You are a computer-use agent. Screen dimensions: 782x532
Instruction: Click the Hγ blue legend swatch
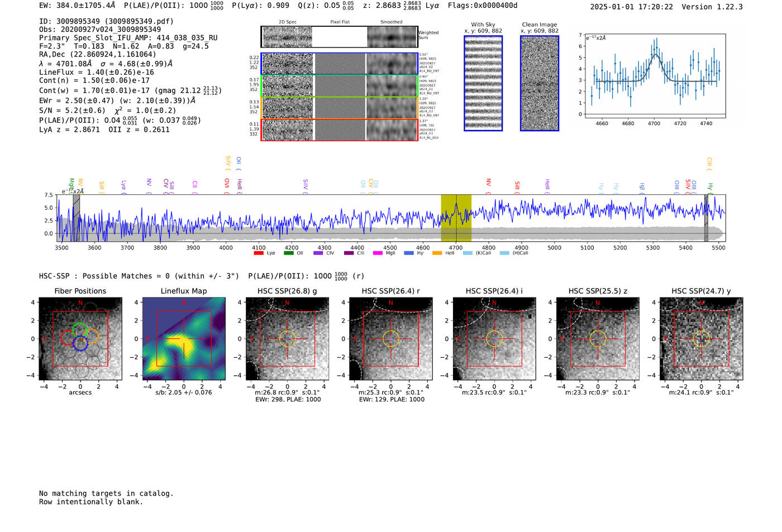point(409,253)
